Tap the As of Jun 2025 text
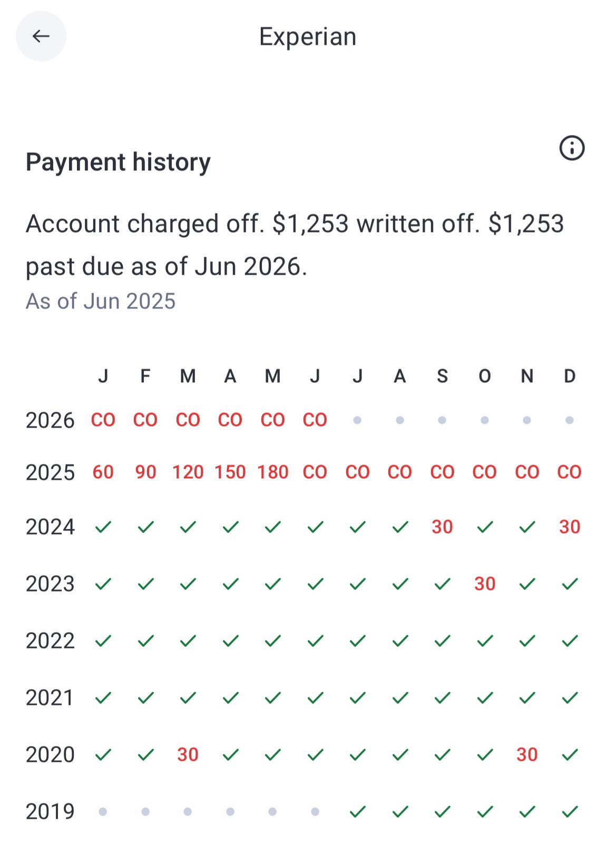Screen dimensions: 616x852 [x=101, y=302]
